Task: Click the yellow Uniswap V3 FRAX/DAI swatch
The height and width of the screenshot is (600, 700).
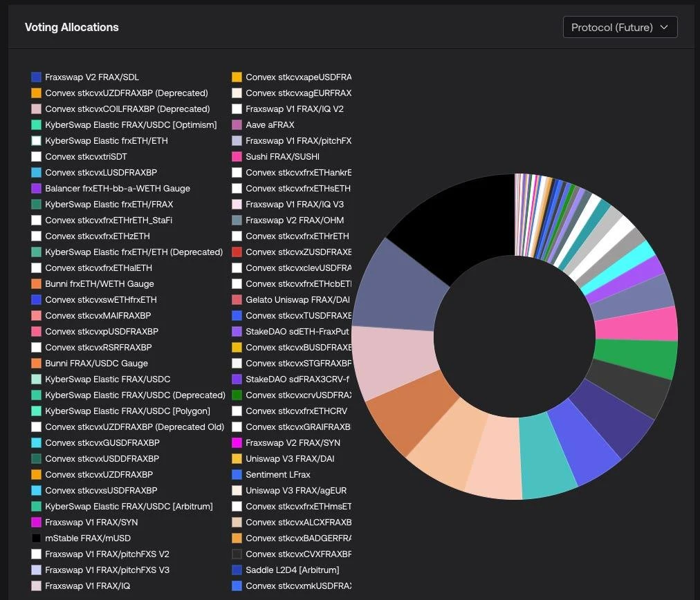Action: click(x=237, y=459)
